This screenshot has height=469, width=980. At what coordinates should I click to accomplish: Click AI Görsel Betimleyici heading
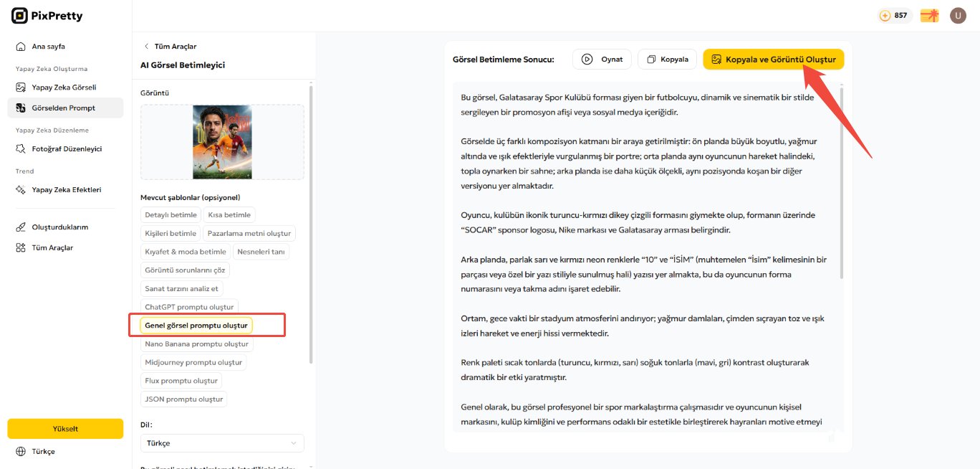tap(183, 65)
